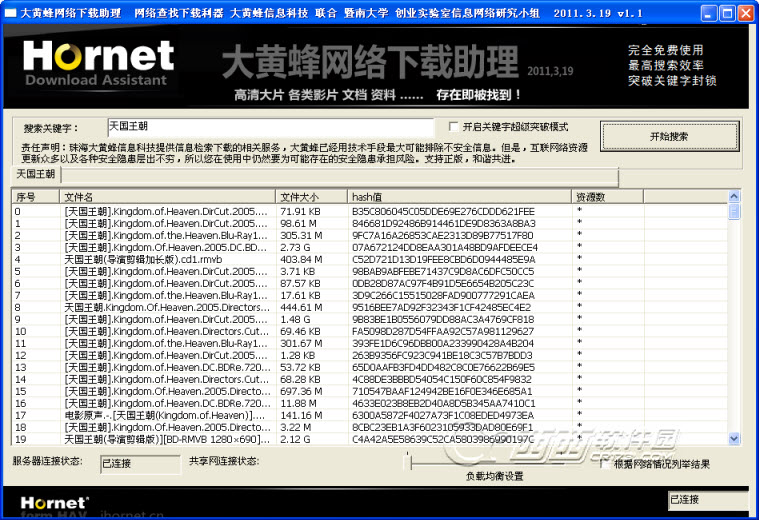Click the title bar application icon
The height and width of the screenshot is (520, 759).
point(10,13)
